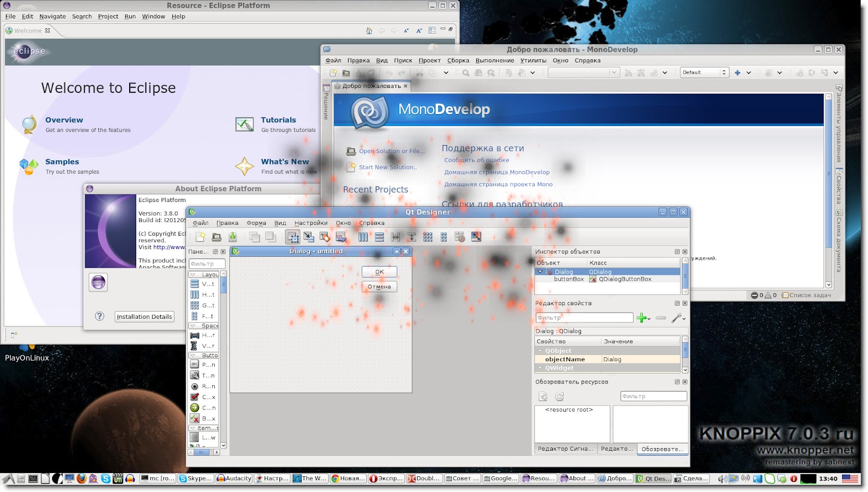Apply vertical layout from Qt Designer toolbar
The width and height of the screenshot is (868, 492).
(379, 237)
